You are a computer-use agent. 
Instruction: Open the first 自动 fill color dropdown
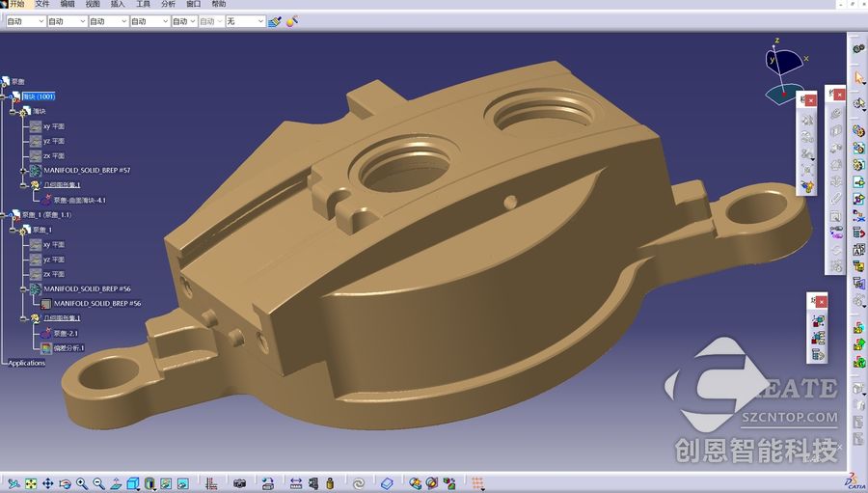point(25,21)
